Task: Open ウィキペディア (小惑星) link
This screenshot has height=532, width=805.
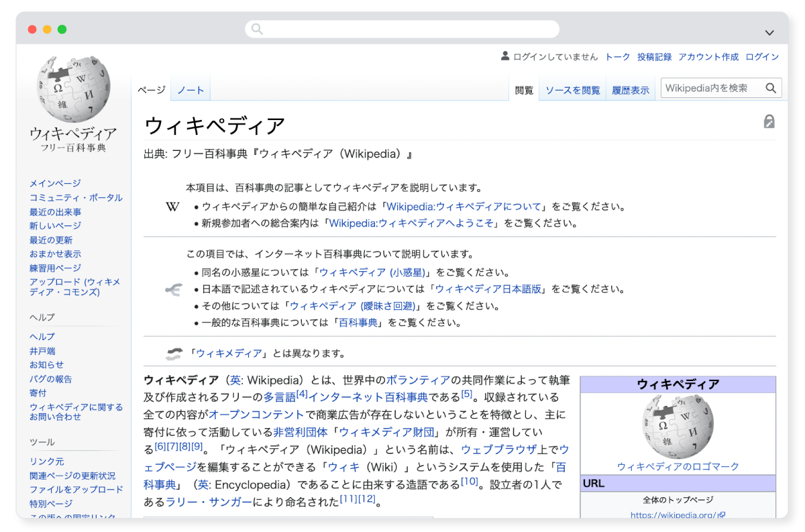Action: (372, 272)
